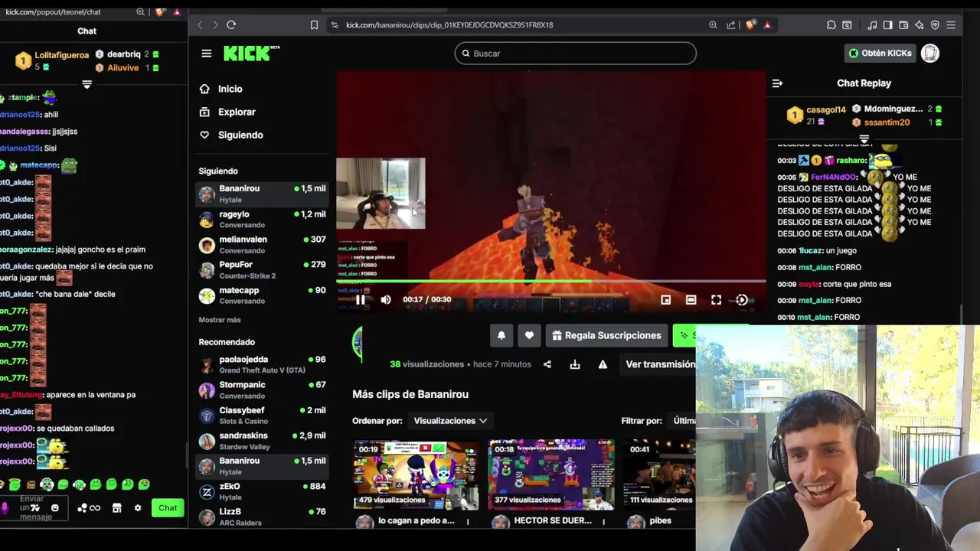Open the Brave VPN shield icon
The height and width of the screenshot is (551, 980).
(935, 24)
